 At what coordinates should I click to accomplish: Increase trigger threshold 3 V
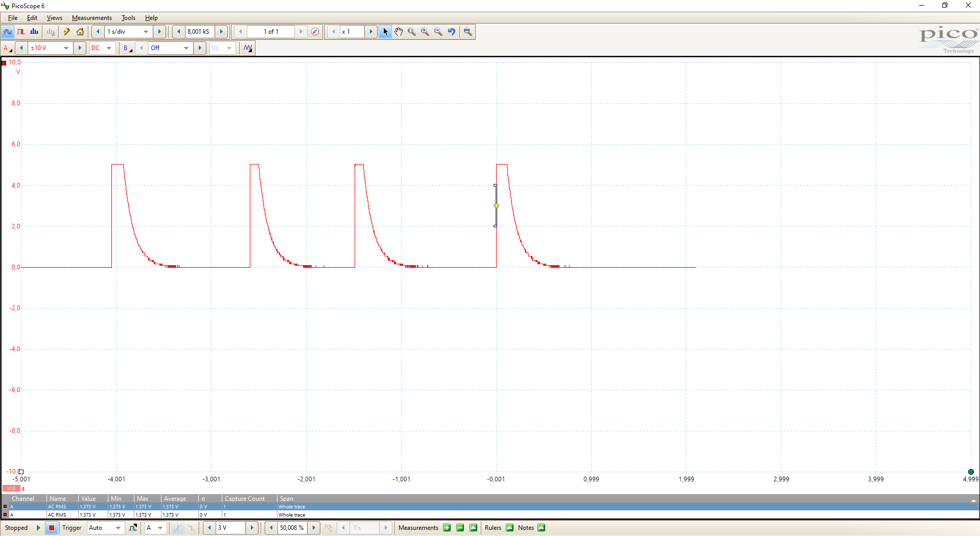coord(252,528)
